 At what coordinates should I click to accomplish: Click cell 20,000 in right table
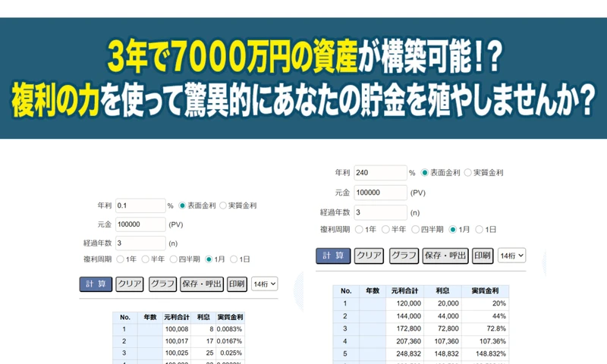pos(442,303)
